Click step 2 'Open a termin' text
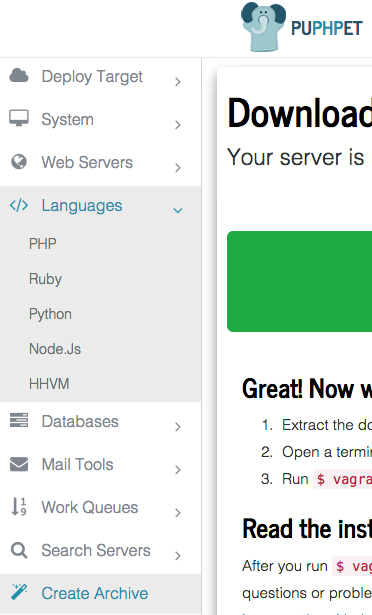Image resolution: width=372 pixels, height=615 pixels. (326, 452)
